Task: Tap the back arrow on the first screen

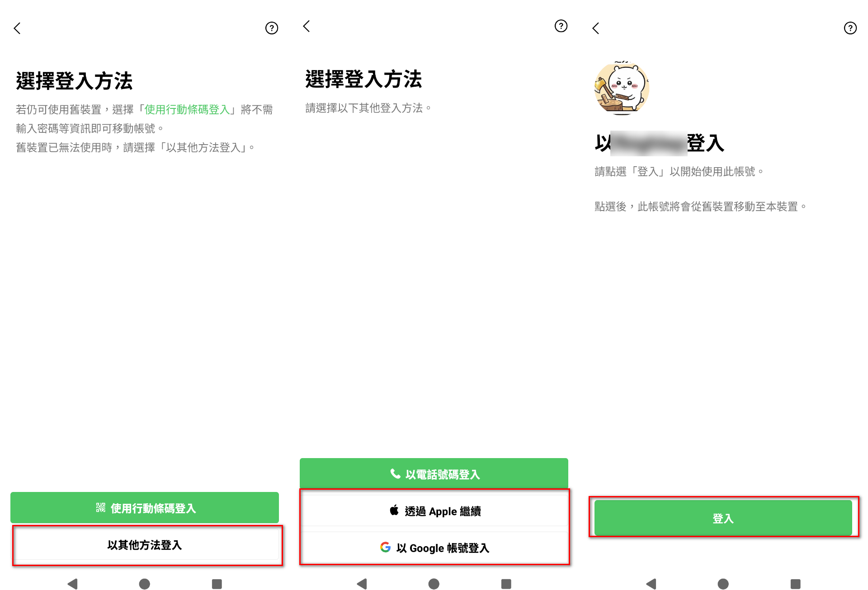Action: pyautogui.click(x=17, y=28)
